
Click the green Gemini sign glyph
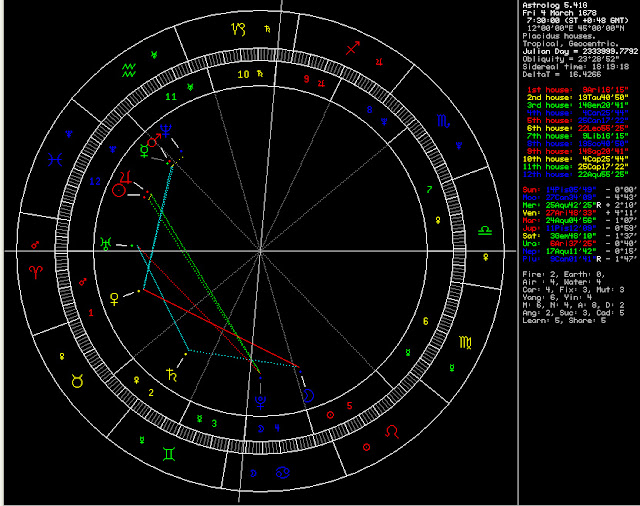pyautogui.click(x=169, y=454)
